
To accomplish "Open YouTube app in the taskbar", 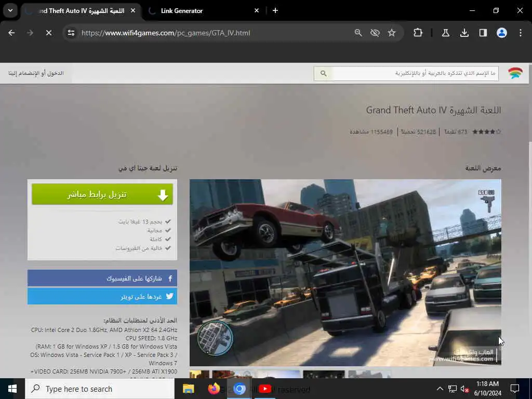I will [265, 389].
